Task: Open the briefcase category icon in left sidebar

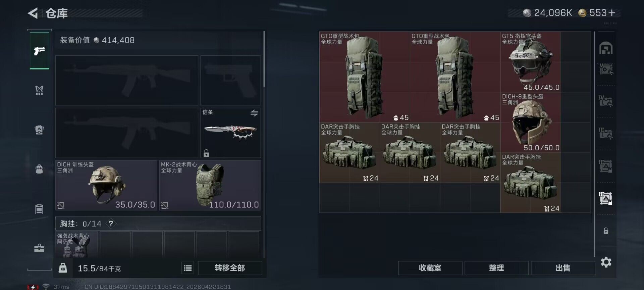Action: [x=39, y=248]
